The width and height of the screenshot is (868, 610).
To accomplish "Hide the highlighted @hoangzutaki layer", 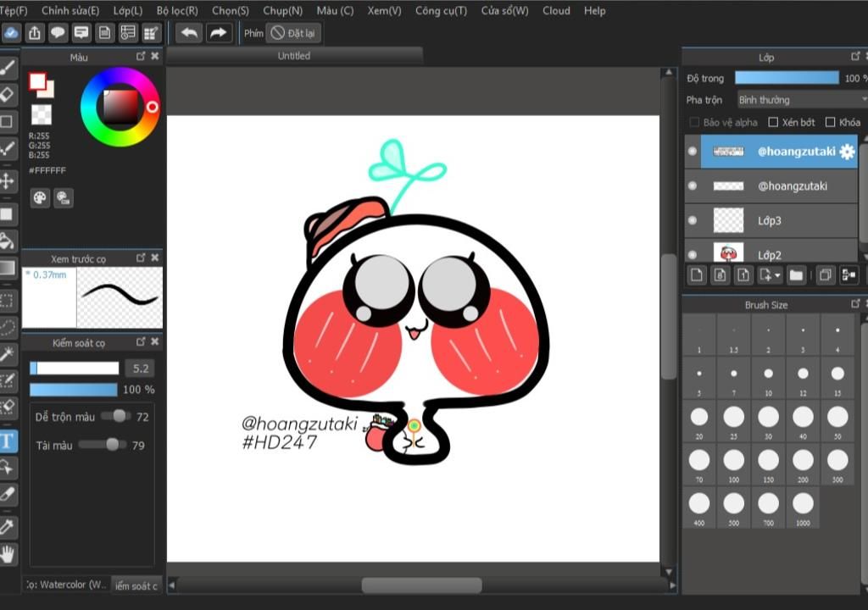I will click(692, 151).
